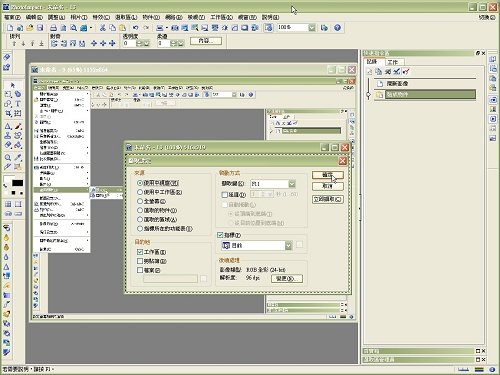The image size is (500, 375).
Task: Click the 透明度 spinner arrows
Action: coord(140,43)
